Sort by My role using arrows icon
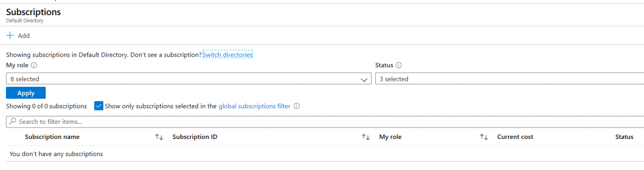The width and height of the screenshot is (644, 170). pos(484,137)
